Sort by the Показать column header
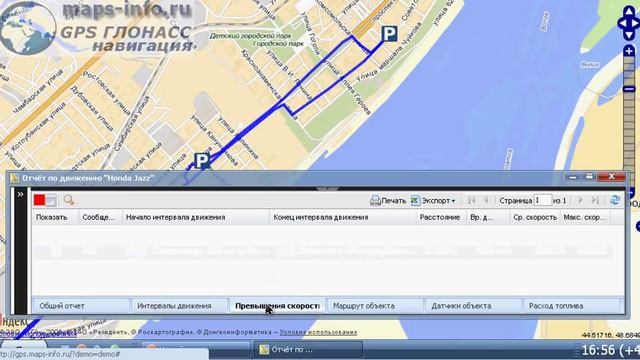640x360 pixels. 56,218
